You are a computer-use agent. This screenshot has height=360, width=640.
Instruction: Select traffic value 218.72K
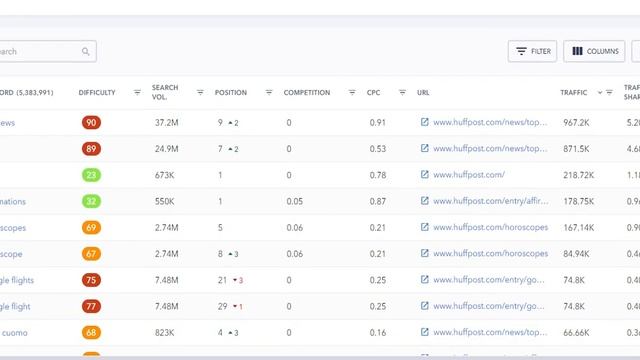click(578, 175)
